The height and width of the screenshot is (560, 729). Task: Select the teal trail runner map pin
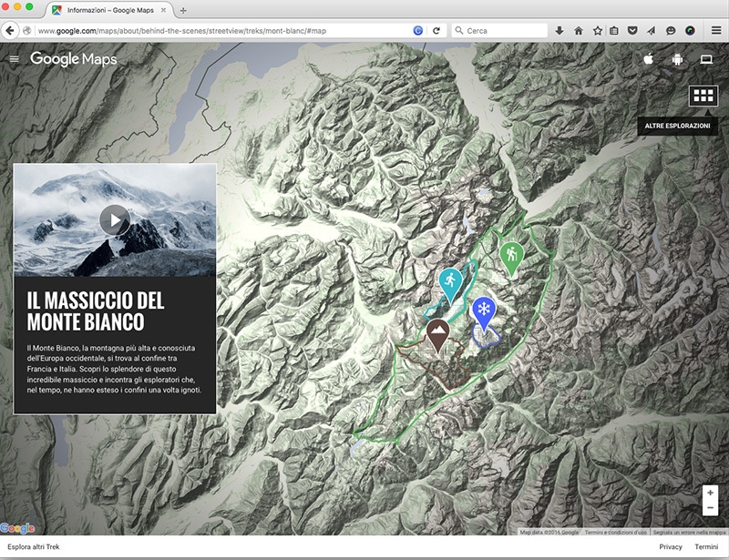450,285
